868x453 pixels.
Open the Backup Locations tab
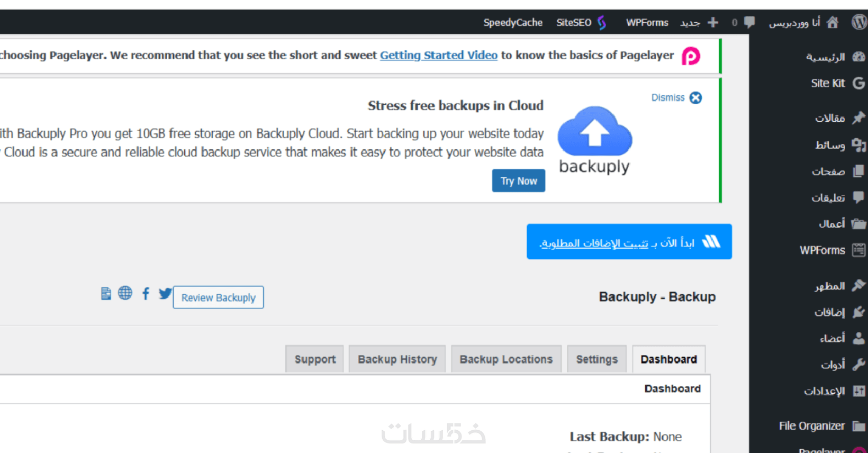(x=506, y=359)
